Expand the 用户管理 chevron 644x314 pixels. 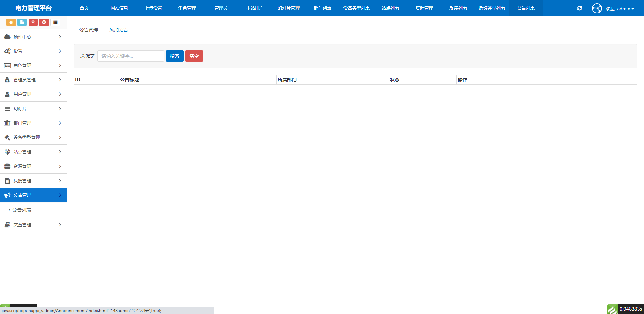(x=60, y=94)
